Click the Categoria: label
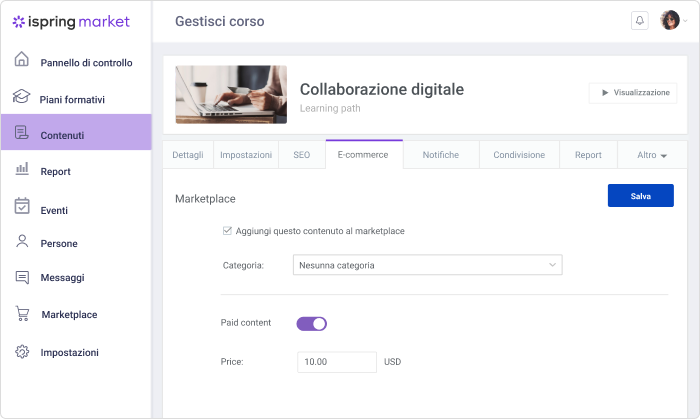This screenshot has height=419, width=700. click(243, 266)
